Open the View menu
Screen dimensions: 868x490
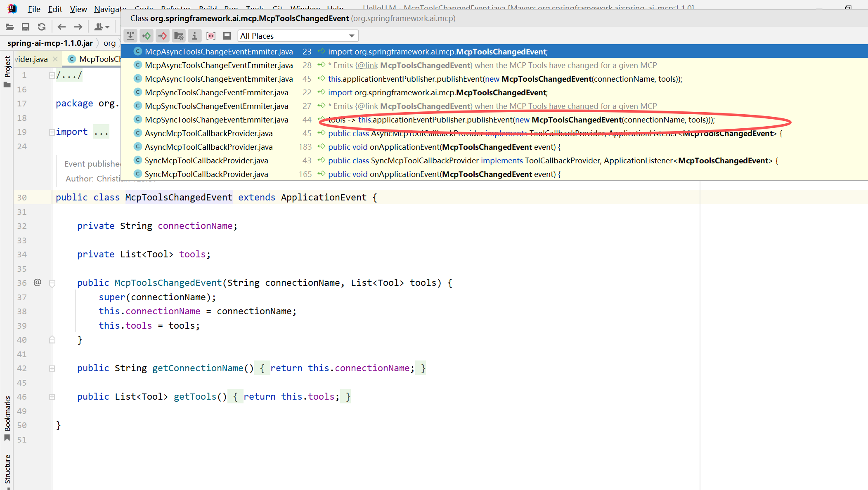pyautogui.click(x=78, y=9)
